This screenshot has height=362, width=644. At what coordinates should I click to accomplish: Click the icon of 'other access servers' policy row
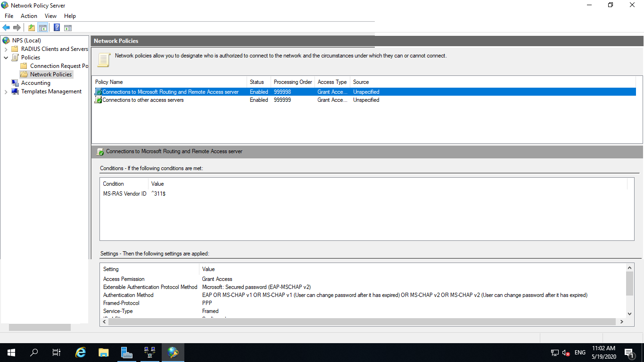(98, 100)
